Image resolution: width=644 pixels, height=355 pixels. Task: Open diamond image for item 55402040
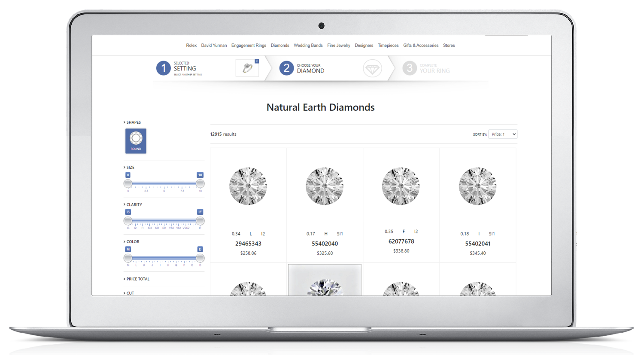pyautogui.click(x=325, y=186)
